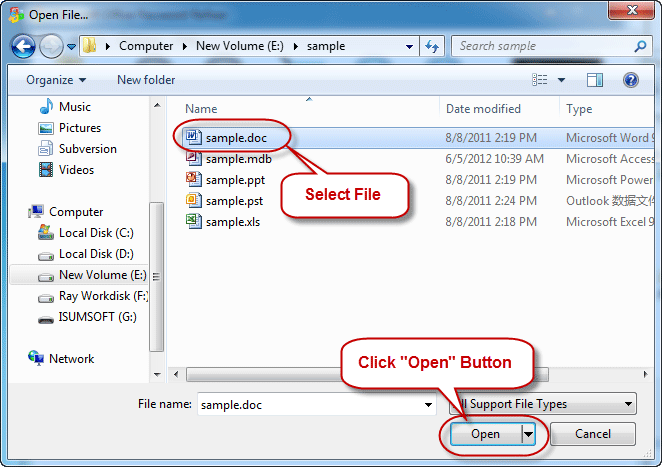662x467 pixels.
Task: Click the grayed Forward arrow button
Action: (51, 46)
